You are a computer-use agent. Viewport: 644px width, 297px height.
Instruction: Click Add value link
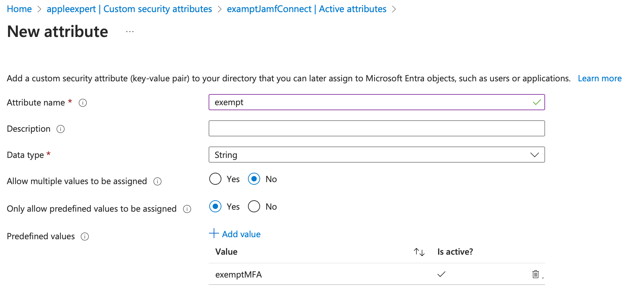[x=235, y=234]
